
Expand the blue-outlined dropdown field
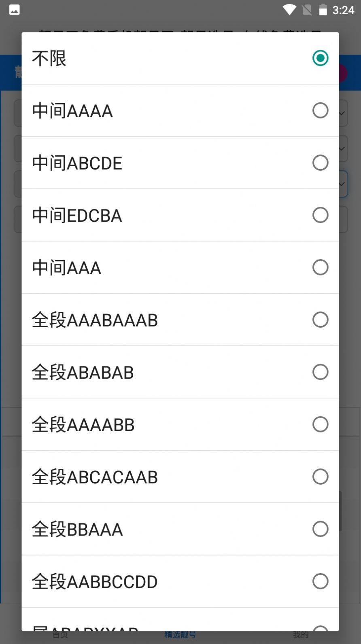click(x=342, y=183)
